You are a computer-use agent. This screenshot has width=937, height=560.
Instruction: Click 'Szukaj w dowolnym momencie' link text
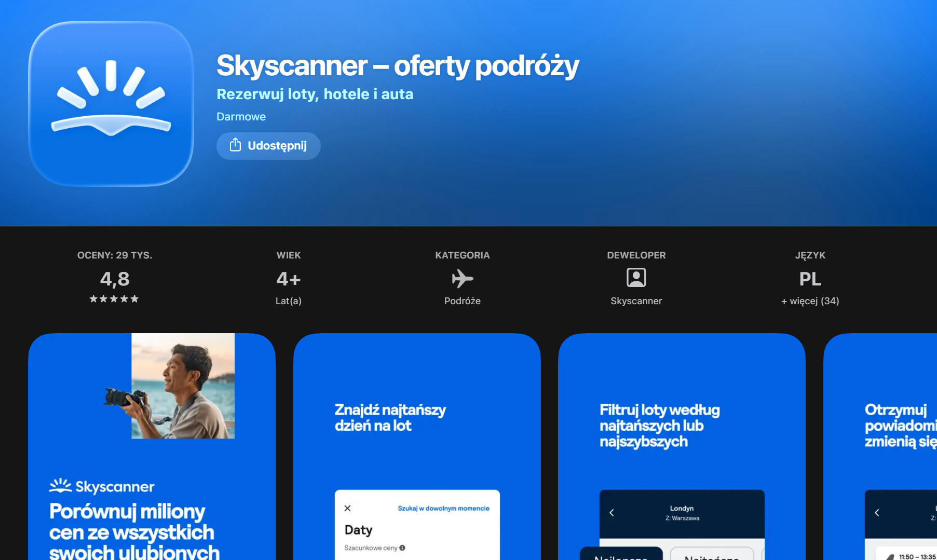coord(443,509)
